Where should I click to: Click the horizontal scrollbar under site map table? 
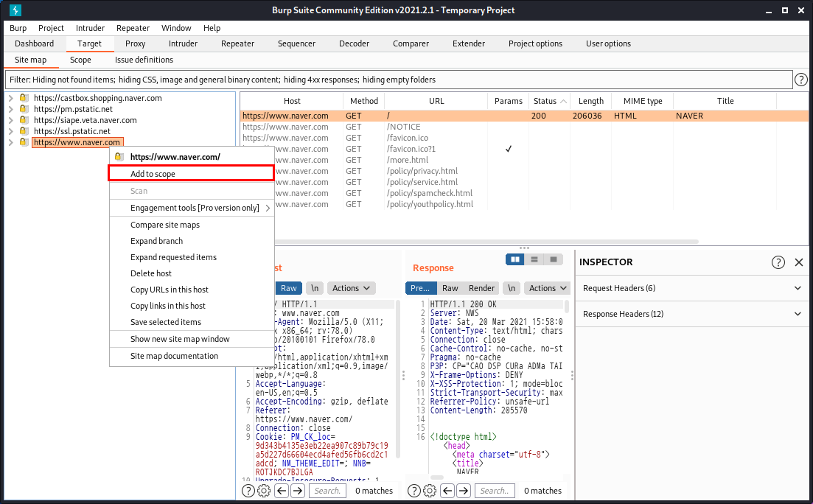tap(486, 242)
